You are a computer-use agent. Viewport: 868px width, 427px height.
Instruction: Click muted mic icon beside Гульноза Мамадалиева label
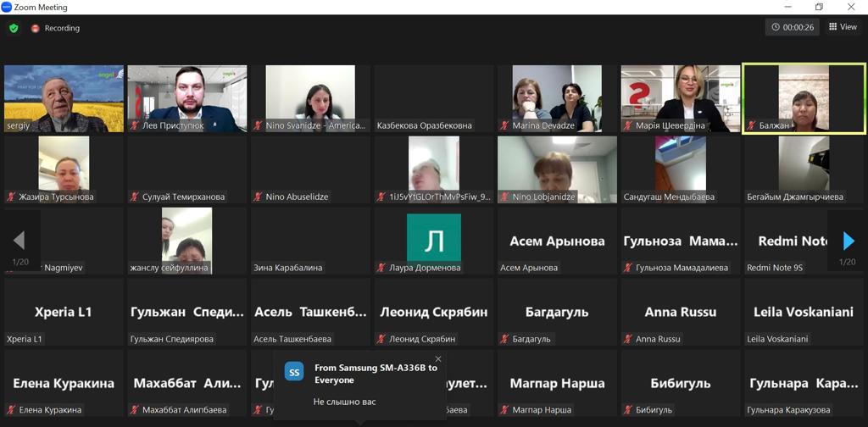point(628,268)
